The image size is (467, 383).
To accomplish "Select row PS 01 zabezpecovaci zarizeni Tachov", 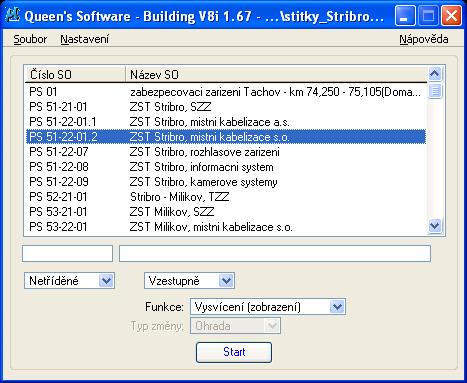I will tap(226, 92).
